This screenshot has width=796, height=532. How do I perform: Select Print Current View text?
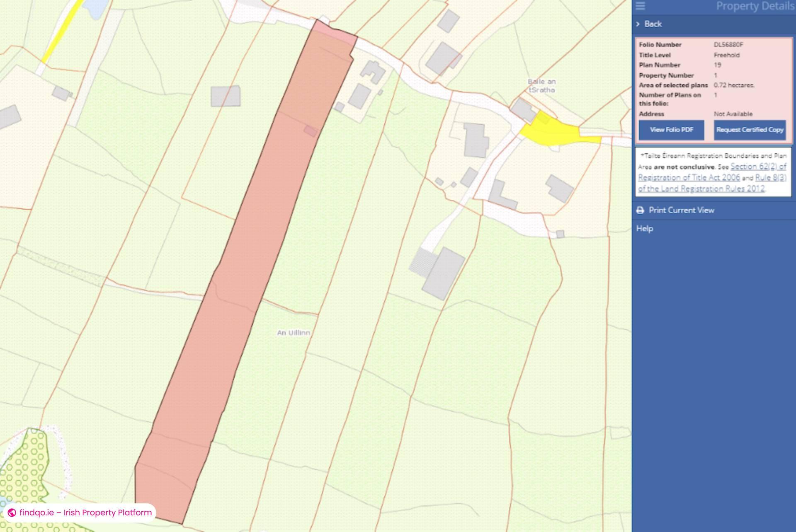coord(681,210)
